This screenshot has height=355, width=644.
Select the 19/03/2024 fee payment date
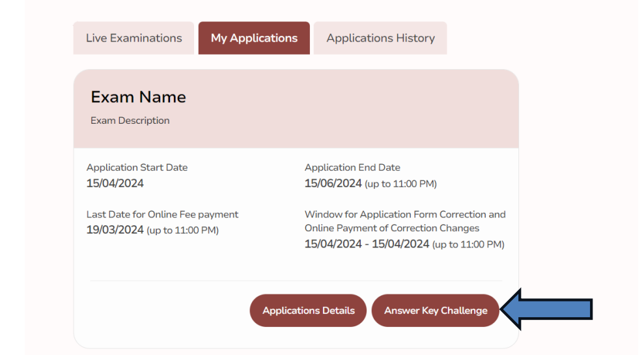coord(115,230)
